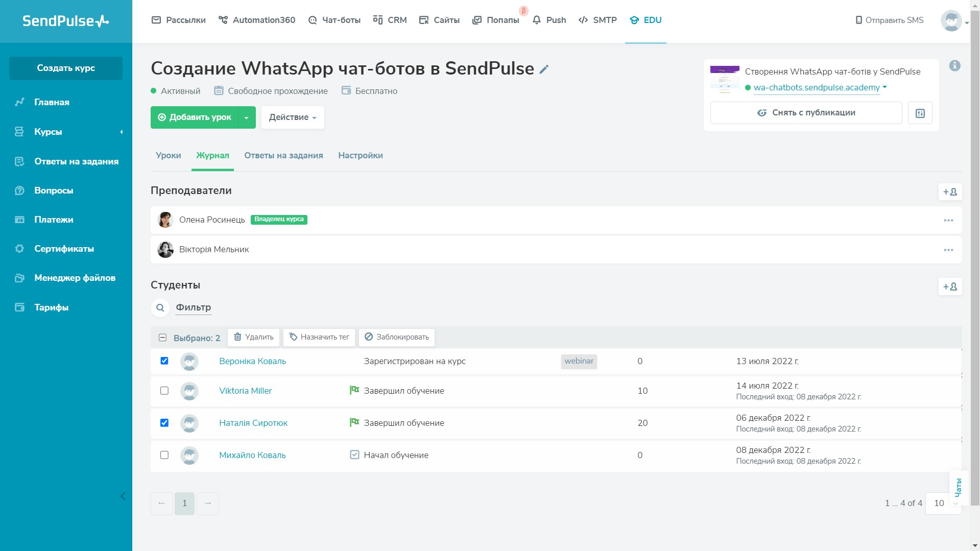Click the search magnifier icon in students filter
Image resolution: width=980 pixels, height=551 pixels.
[160, 307]
